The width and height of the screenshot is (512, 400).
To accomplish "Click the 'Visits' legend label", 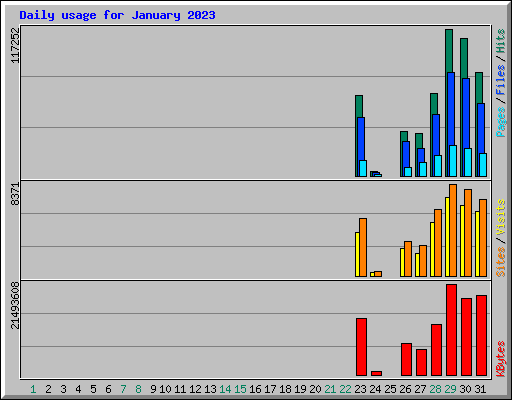I will [501, 217].
